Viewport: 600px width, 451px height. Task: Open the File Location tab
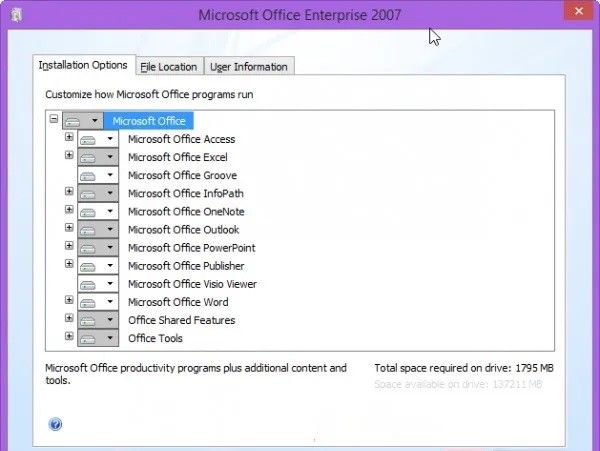click(169, 67)
